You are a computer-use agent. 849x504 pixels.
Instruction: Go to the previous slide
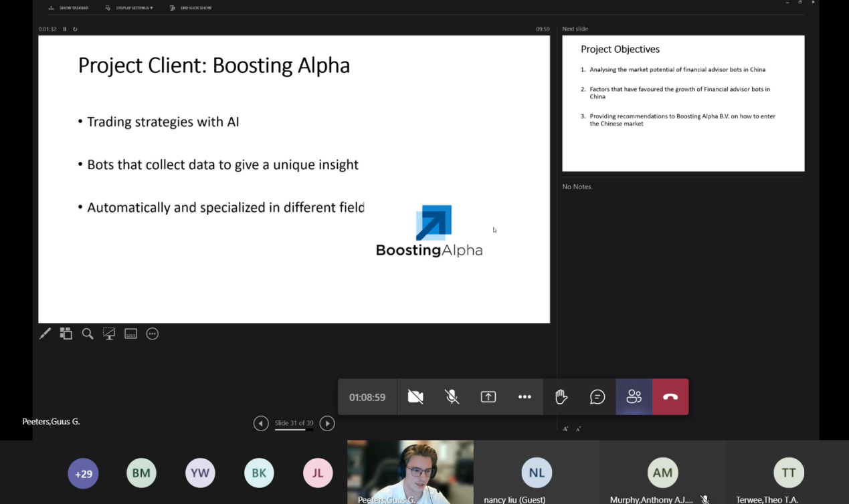pyautogui.click(x=261, y=423)
